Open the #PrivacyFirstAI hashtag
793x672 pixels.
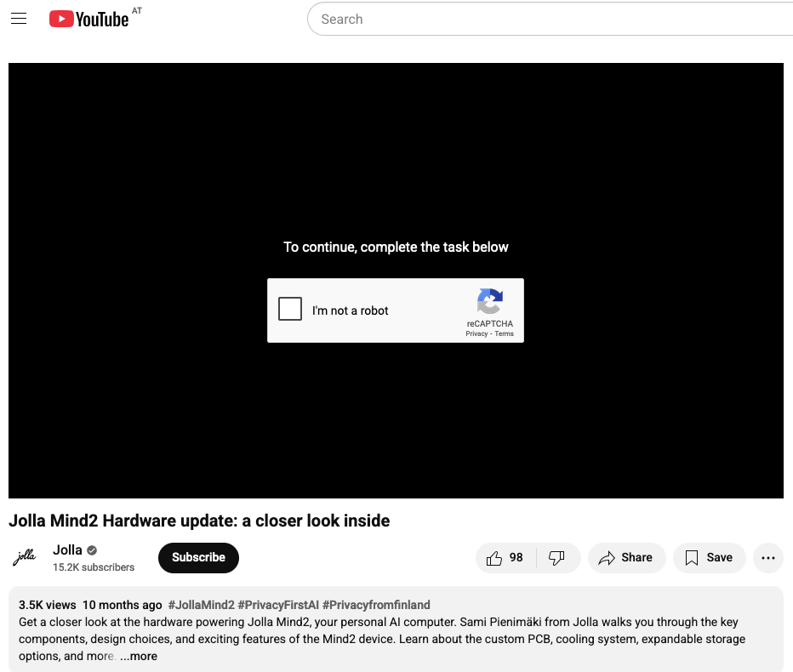(278, 605)
